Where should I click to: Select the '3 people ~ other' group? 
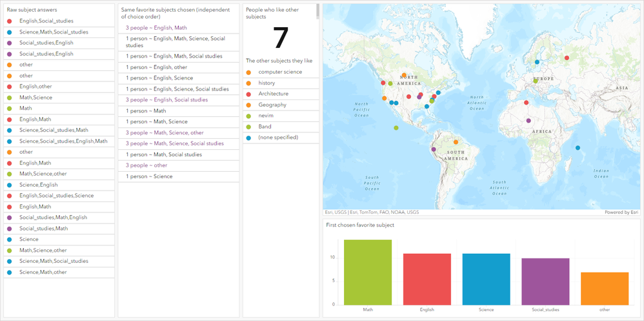179,165
